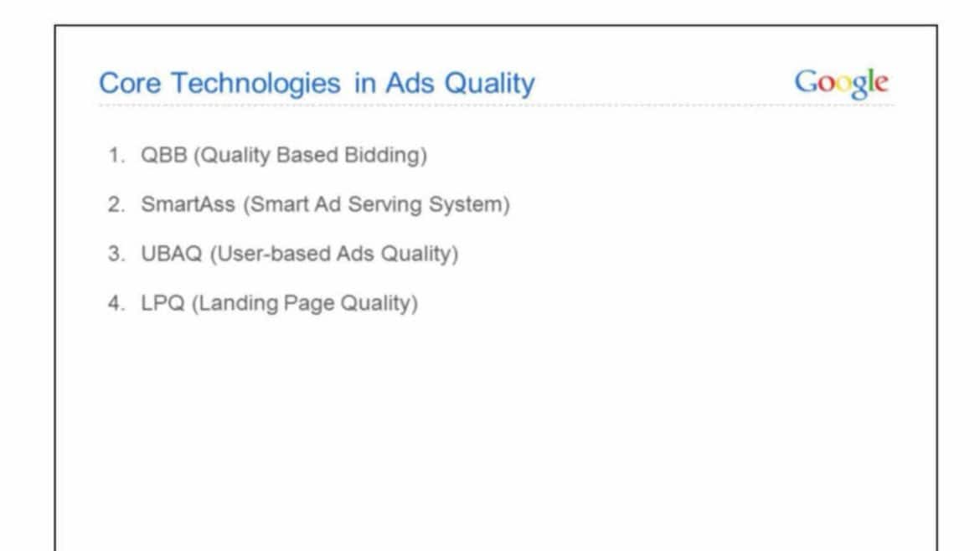Click the word Technologies in the title
This screenshot has height=551, width=980.
(x=255, y=84)
